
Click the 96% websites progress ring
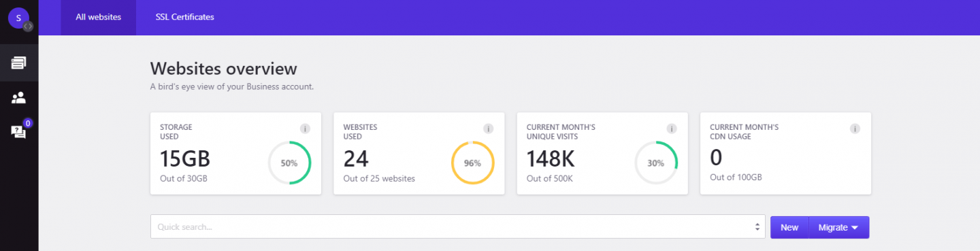pyautogui.click(x=473, y=163)
